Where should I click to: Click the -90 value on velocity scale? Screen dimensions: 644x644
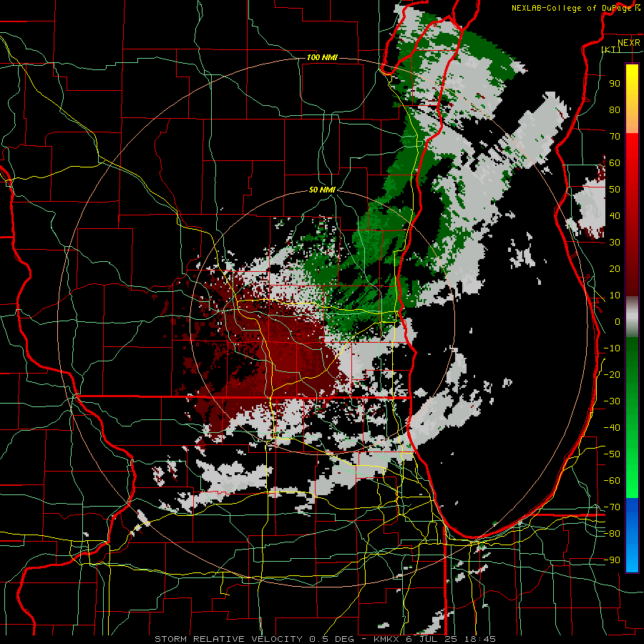(x=612, y=560)
